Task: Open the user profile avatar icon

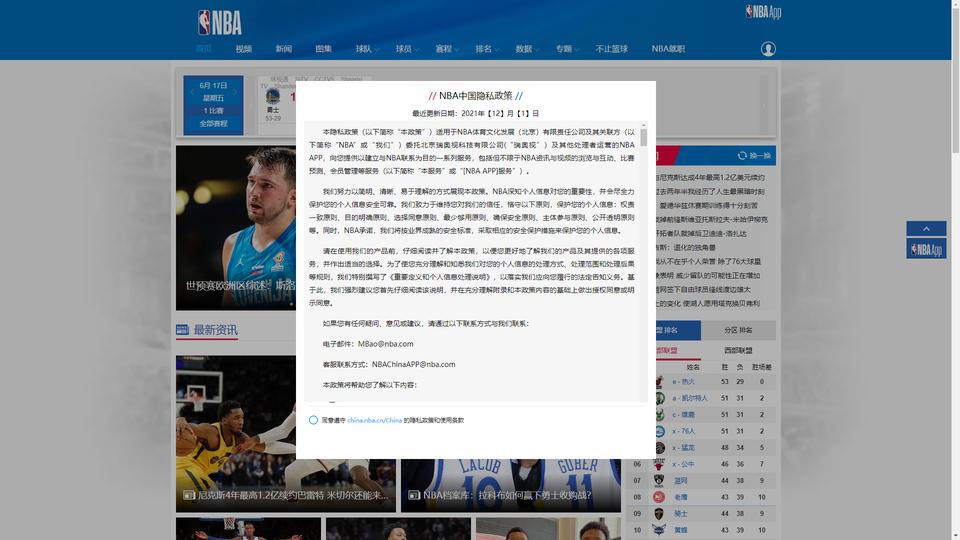Action: click(768, 49)
